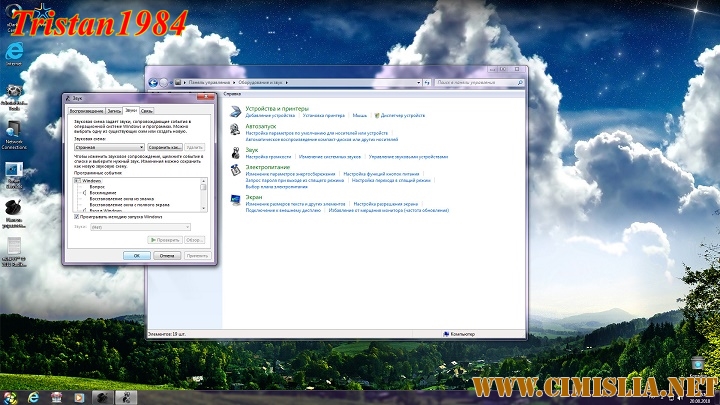Open the Device Manager (Диспетчер устройств) link
This screenshot has height=405, width=720.
coord(403,116)
